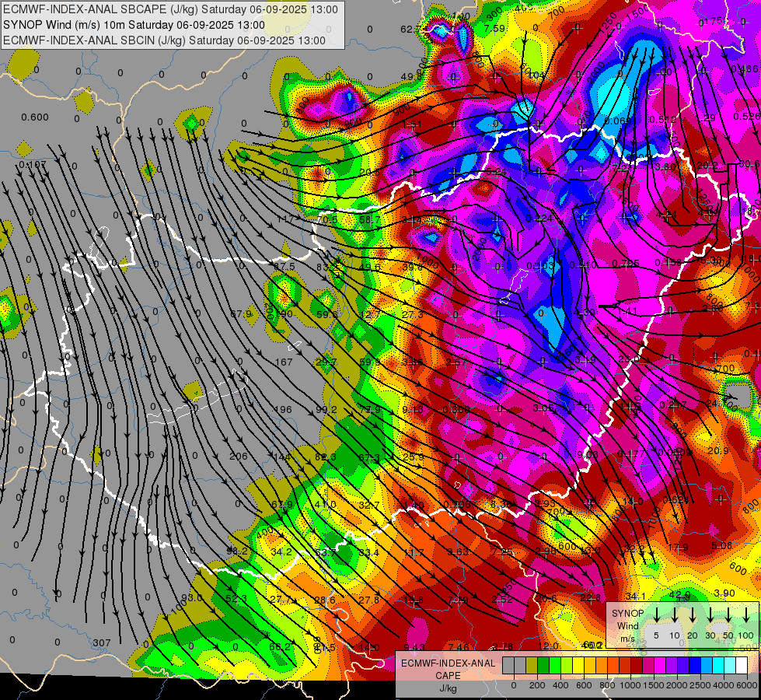This screenshot has height=700, width=761.
Task: Click the '800' tick label on color scale
Action: (x=607, y=685)
